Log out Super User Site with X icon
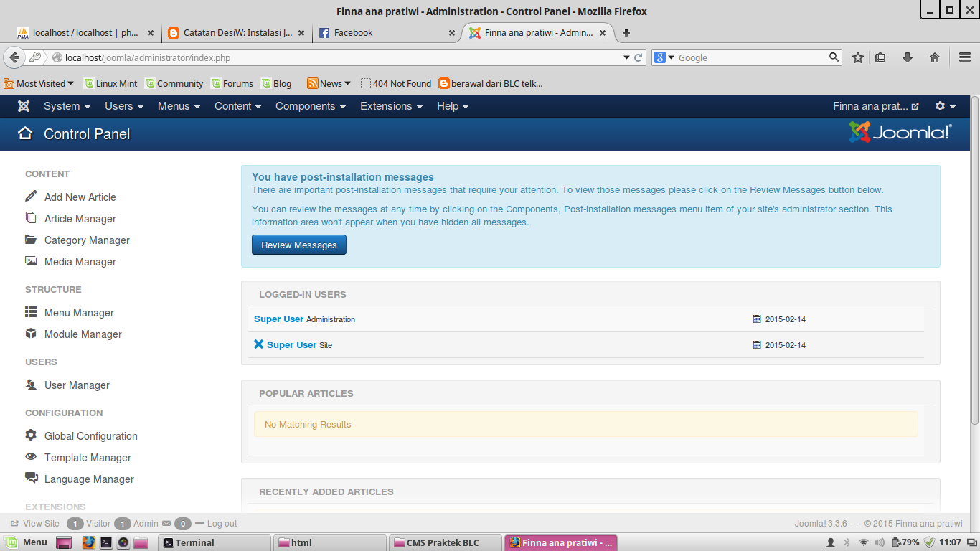Screen dimensions: 980x551 click(259, 344)
